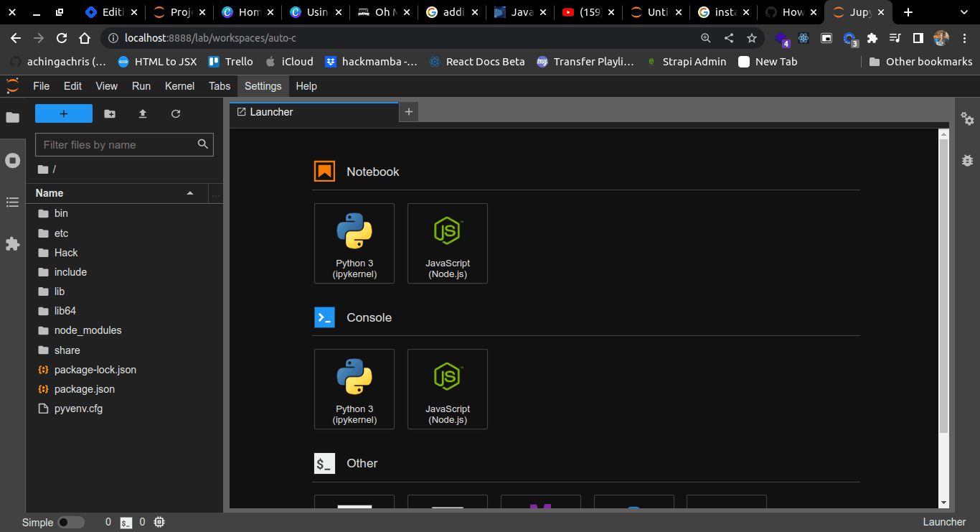This screenshot has height=532, width=980.
Task: Open the Kernel menu
Action: (179, 86)
